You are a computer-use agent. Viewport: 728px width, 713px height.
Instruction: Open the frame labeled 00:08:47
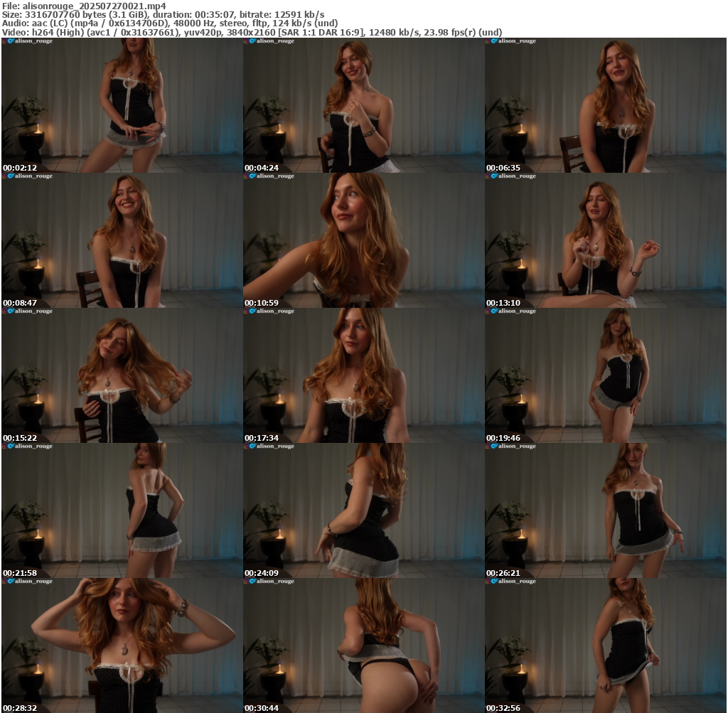click(x=122, y=240)
